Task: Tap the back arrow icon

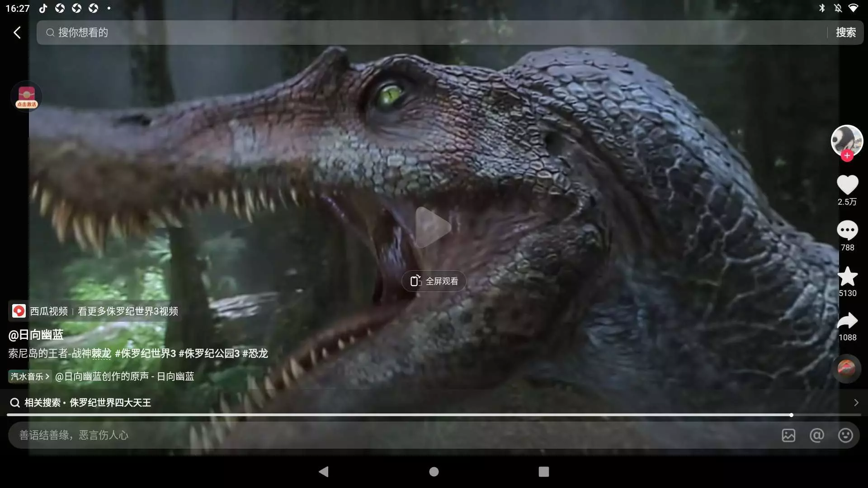Action: click(x=17, y=33)
